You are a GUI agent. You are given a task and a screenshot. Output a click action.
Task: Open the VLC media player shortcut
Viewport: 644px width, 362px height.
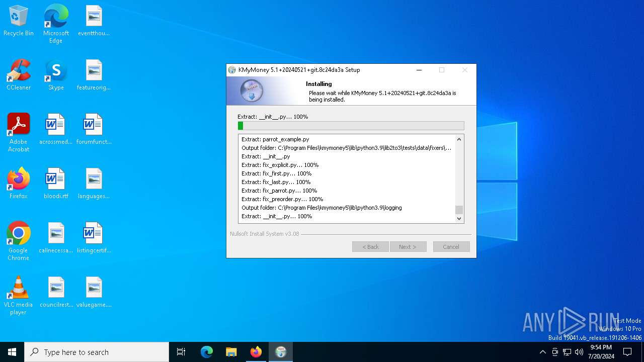(19, 296)
